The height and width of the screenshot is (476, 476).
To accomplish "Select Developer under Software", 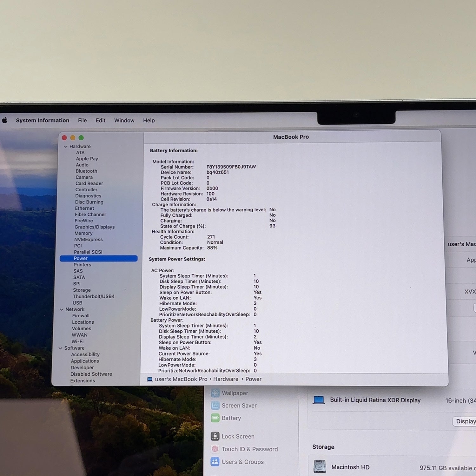I will 82,367.
